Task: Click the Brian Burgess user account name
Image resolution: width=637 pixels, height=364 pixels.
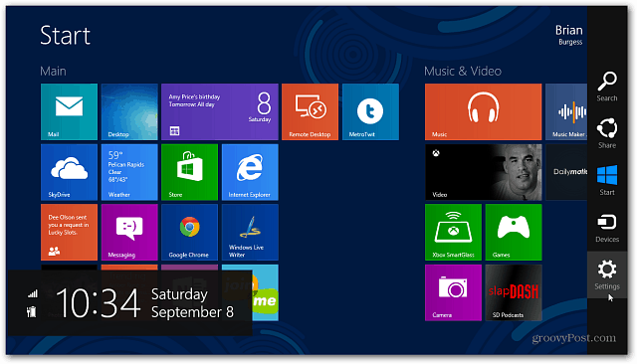Action: pos(569,35)
